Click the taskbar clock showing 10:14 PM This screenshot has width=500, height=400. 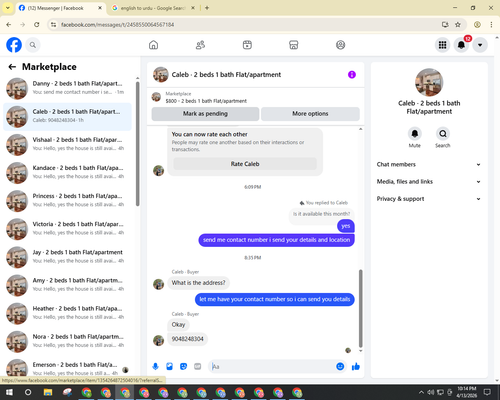(467, 392)
